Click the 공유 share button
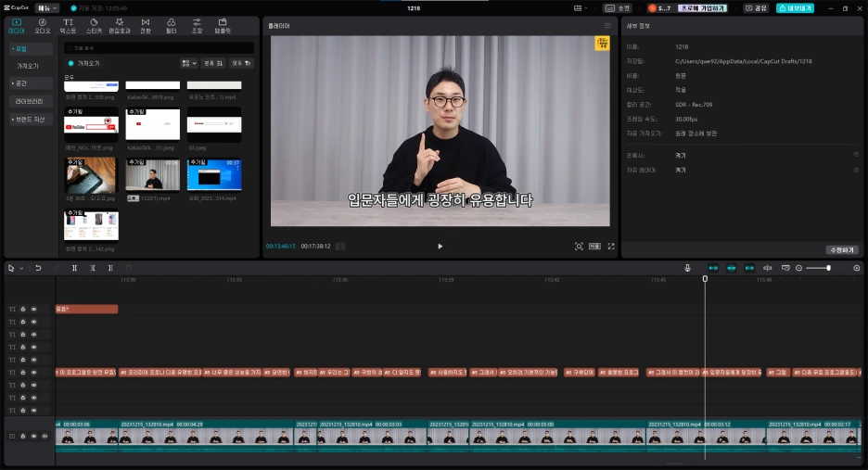This screenshot has height=470, width=868. click(x=756, y=7)
